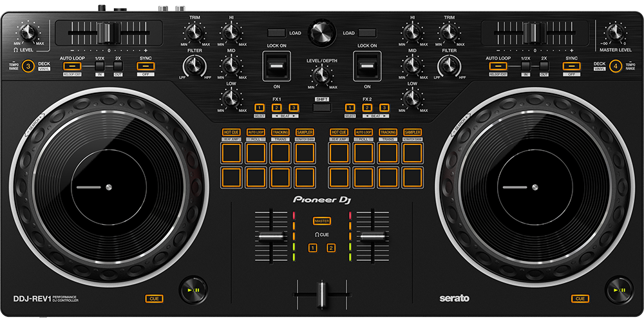644x322 pixels.
Task: Click the MASTER LEVEL knob
Action: pos(614,32)
